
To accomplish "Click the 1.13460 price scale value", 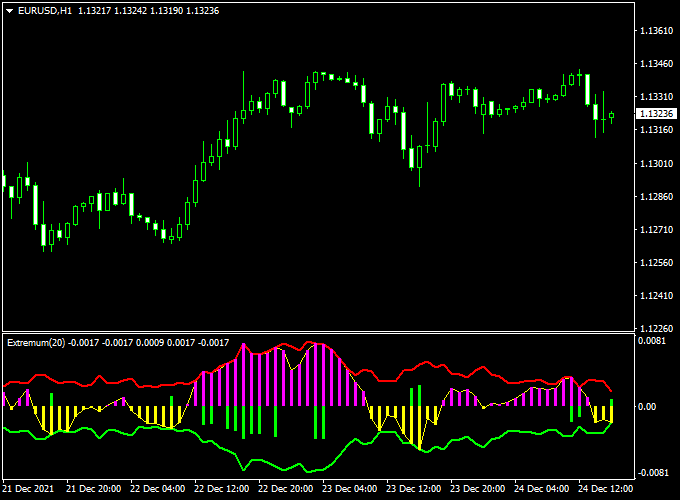I will (657, 64).
